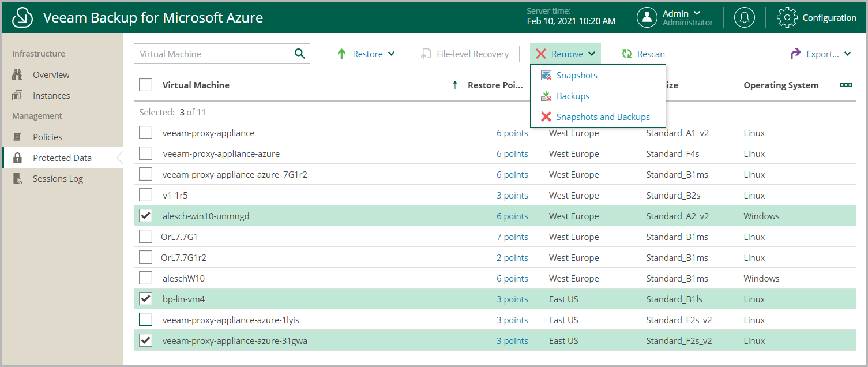Open the Protected Data page
The width and height of the screenshot is (868, 367).
tap(62, 158)
